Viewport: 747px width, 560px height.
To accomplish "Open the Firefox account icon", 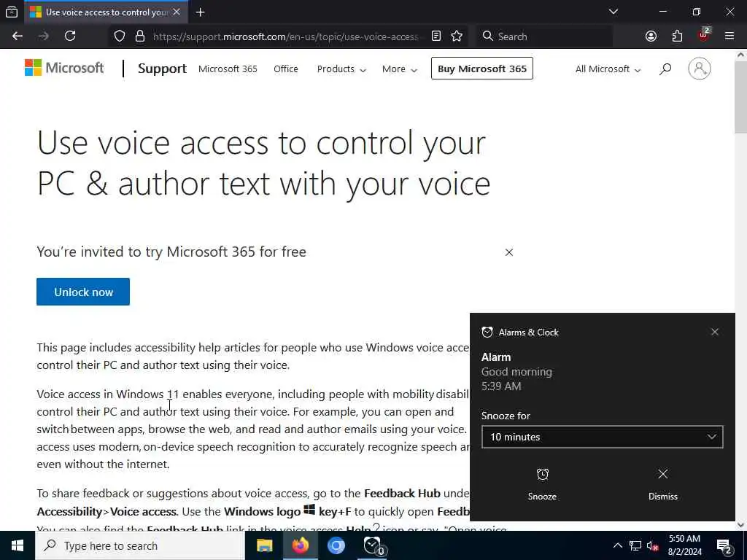I will pyautogui.click(x=651, y=36).
